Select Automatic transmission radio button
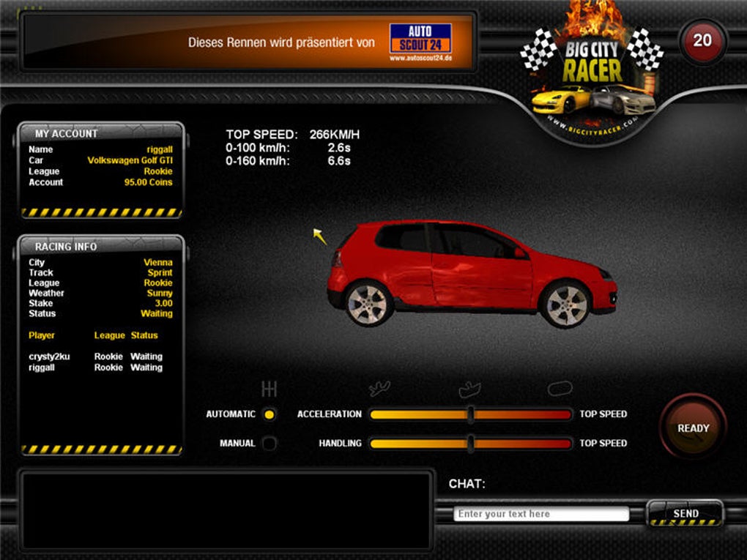This screenshot has height=560, width=747. click(x=270, y=414)
